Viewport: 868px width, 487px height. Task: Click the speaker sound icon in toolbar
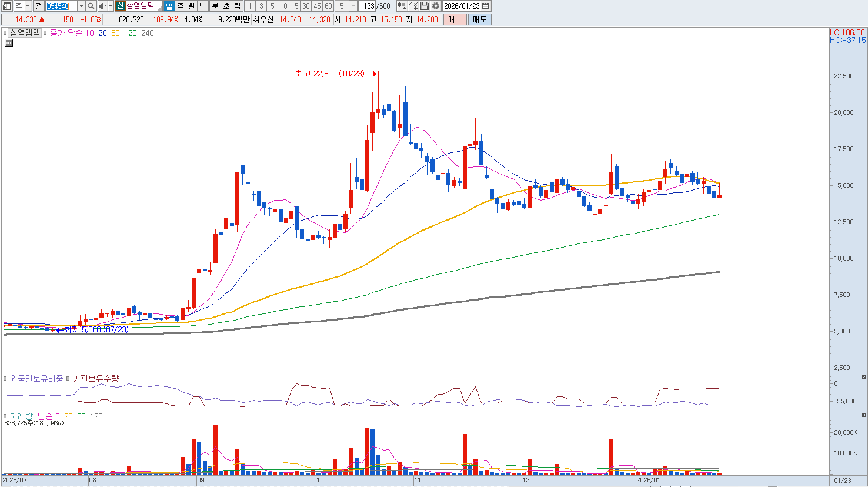coord(102,6)
